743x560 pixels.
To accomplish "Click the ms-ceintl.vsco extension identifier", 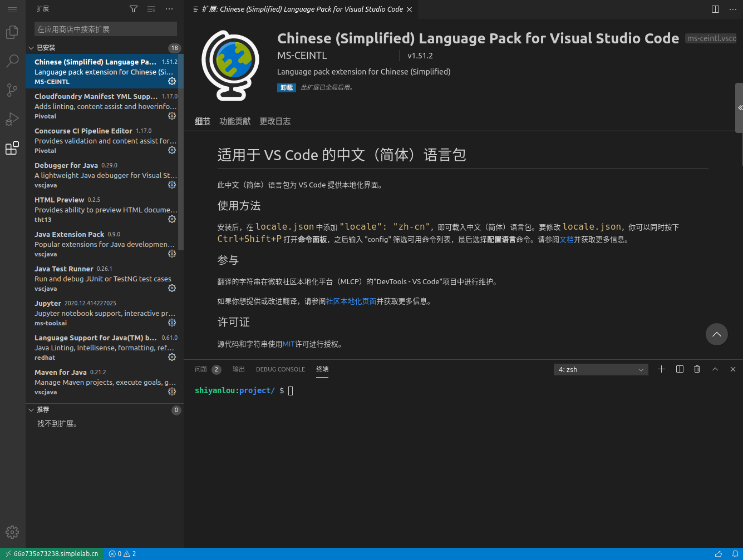I will pos(712,38).
